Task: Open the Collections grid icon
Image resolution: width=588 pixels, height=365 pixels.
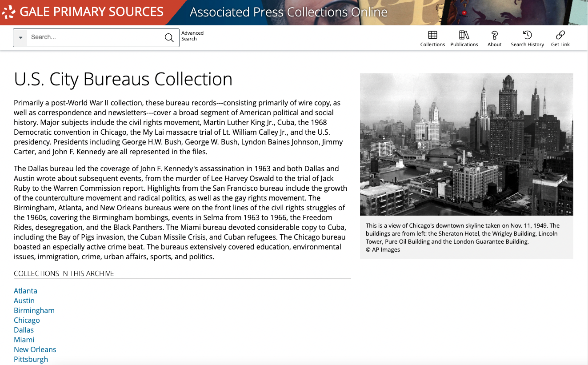Action: pos(432,35)
